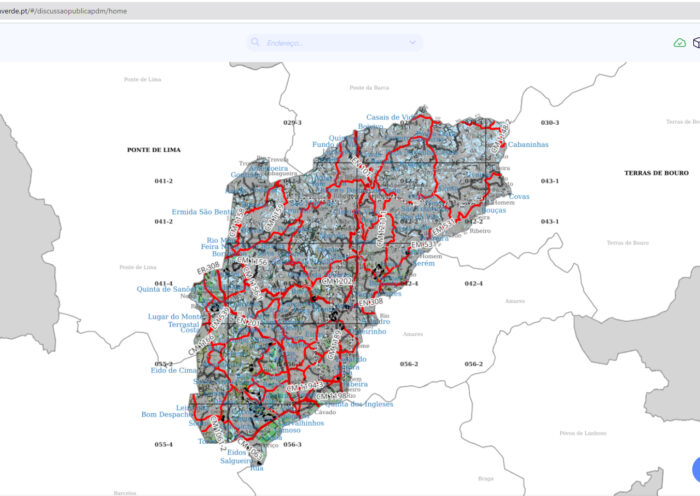Click map sheet 030-3 grid label
The image size is (700, 496).
point(550,122)
